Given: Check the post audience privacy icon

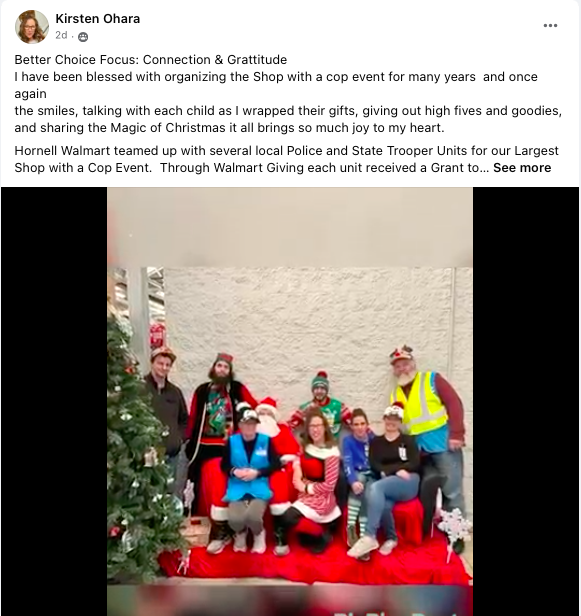Looking at the screenshot, I should coord(83,37).
